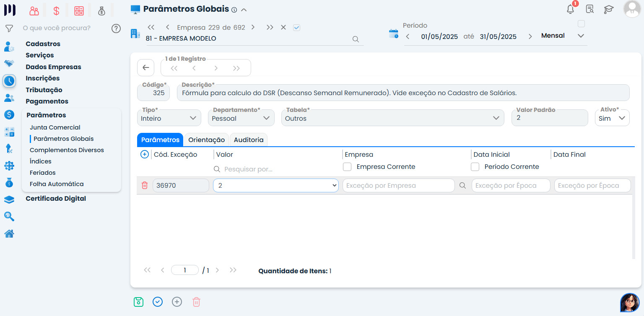Open the calculator icon in top bar
Image resolution: width=644 pixels, height=316 pixels.
tap(79, 11)
